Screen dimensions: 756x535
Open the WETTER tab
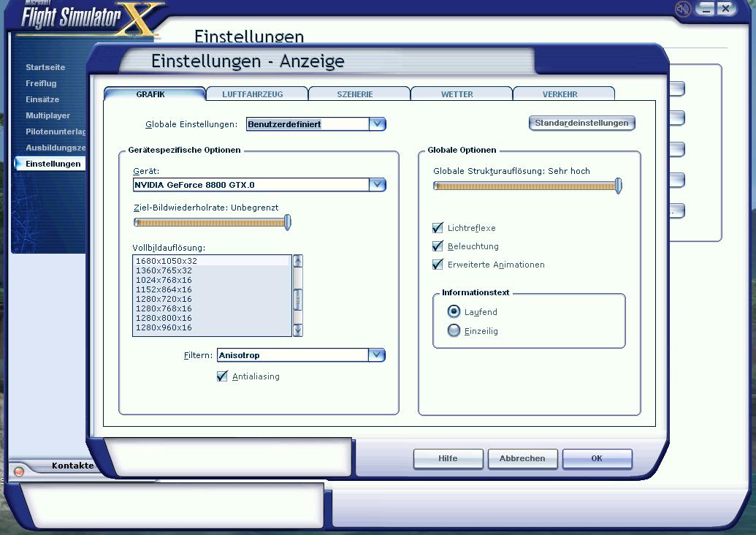coord(457,94)
